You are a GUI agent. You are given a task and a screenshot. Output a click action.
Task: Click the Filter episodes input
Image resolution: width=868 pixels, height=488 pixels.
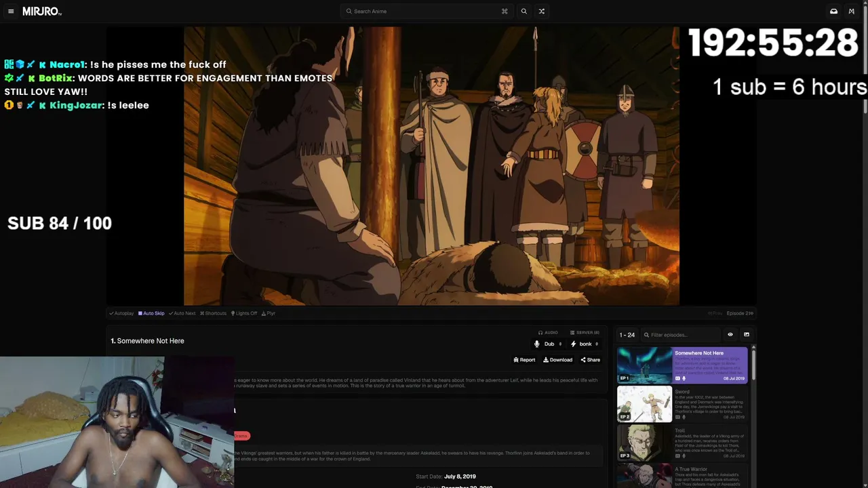[x=680, y=335]
